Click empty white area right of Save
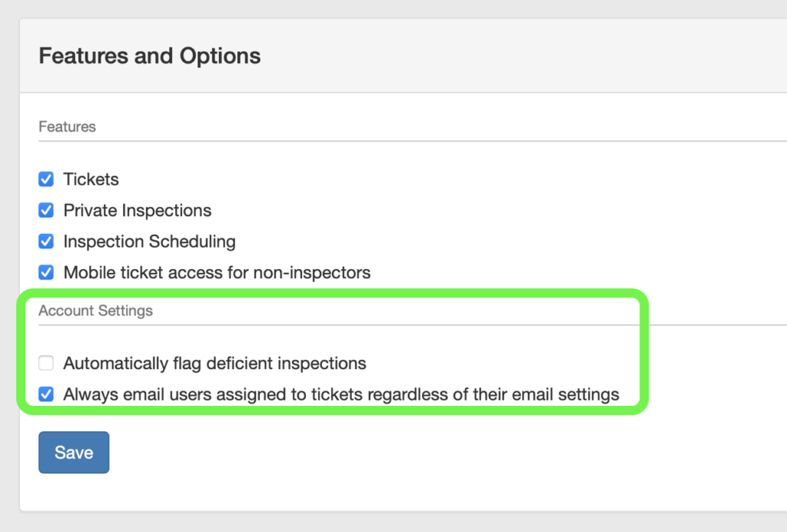 click(384, 454)
